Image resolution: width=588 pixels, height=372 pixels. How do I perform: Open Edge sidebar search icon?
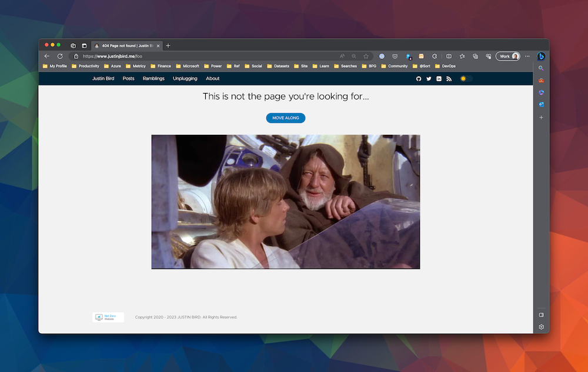(541, 68)
